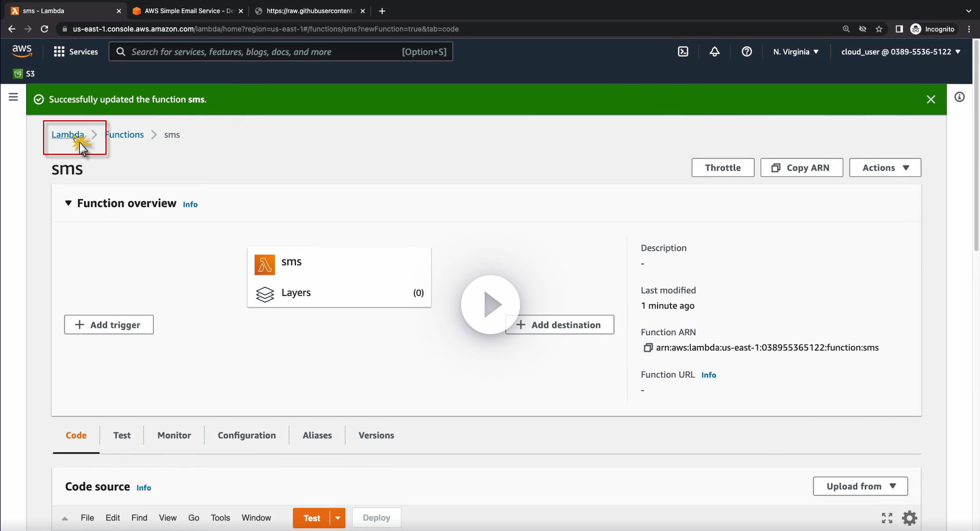Dismiss the success notification banner
Viewport: 980px width, 531px height.
(931, 99)
